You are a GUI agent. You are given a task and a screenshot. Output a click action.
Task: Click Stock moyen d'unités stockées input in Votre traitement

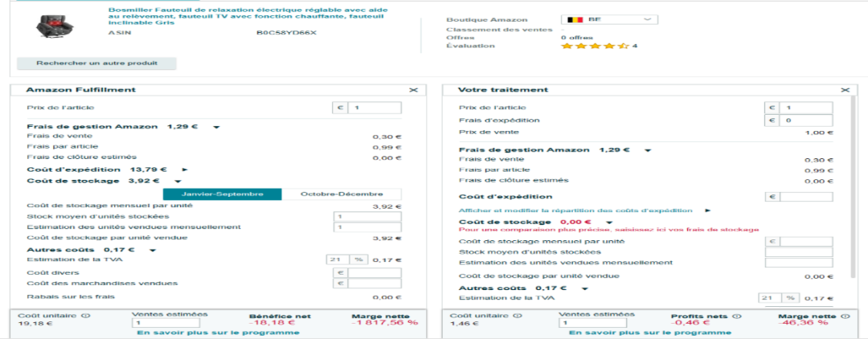coord(799,252)
